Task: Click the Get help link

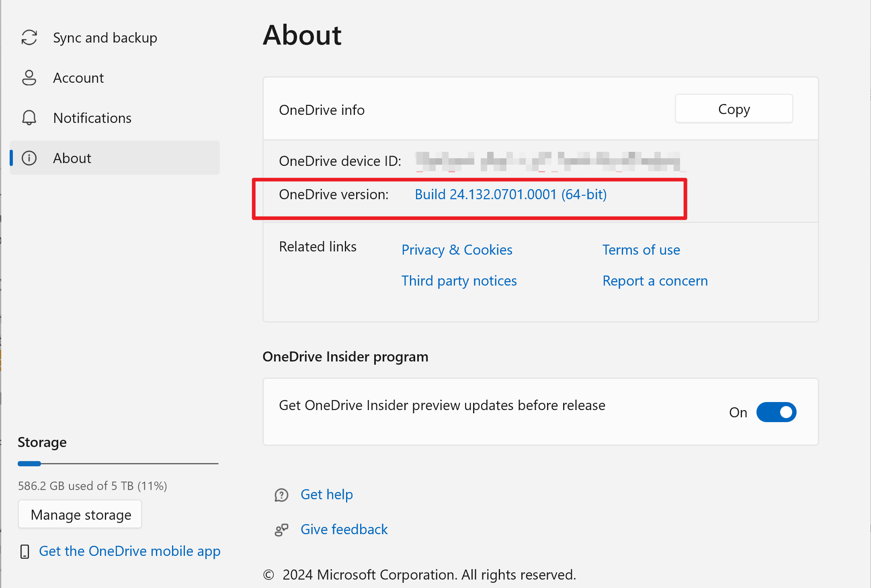Action: point(327,494)
